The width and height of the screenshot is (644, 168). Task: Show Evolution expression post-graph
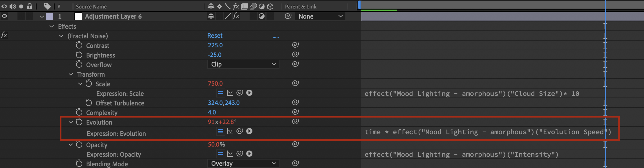pyautogui.click(x=230, y=131)
